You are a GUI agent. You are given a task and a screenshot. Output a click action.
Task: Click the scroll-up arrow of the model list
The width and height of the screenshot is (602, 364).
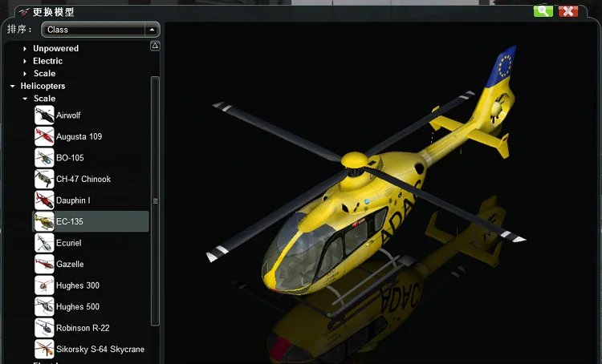coord(155,46)
